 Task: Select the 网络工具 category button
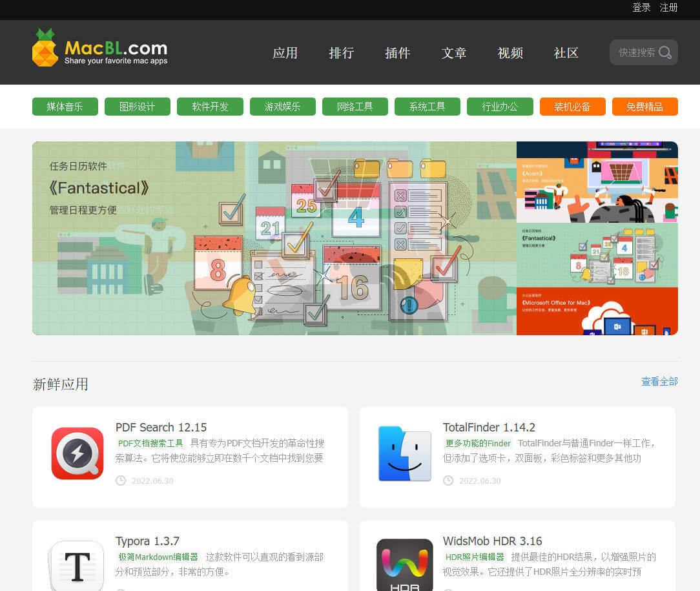(355, 107)
